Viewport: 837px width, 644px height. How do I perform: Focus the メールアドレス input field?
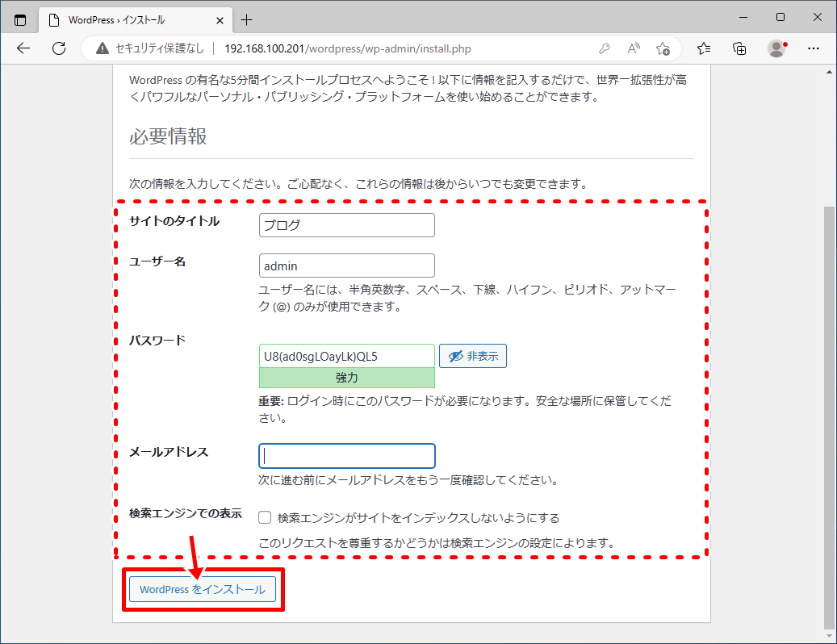click(347, 456)
